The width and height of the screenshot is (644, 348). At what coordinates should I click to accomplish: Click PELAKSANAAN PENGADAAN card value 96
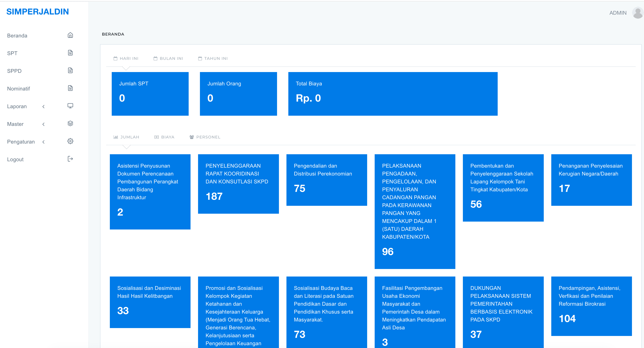point(388,252)
